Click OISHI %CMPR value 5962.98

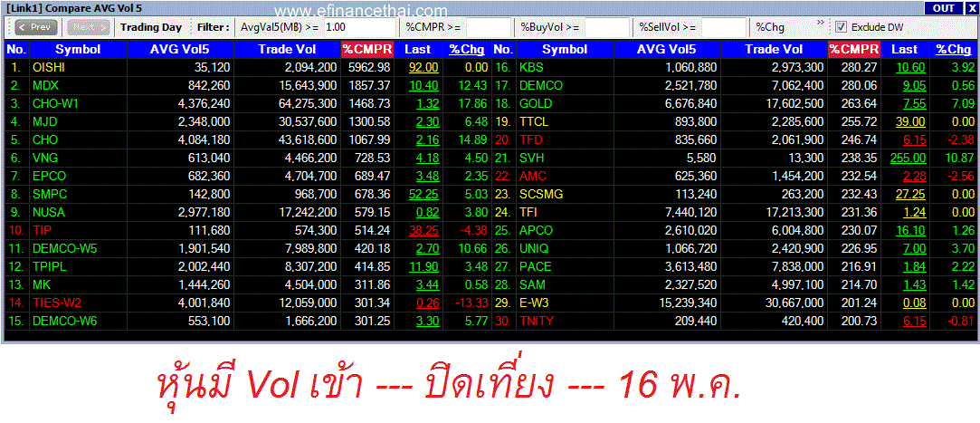371,68
